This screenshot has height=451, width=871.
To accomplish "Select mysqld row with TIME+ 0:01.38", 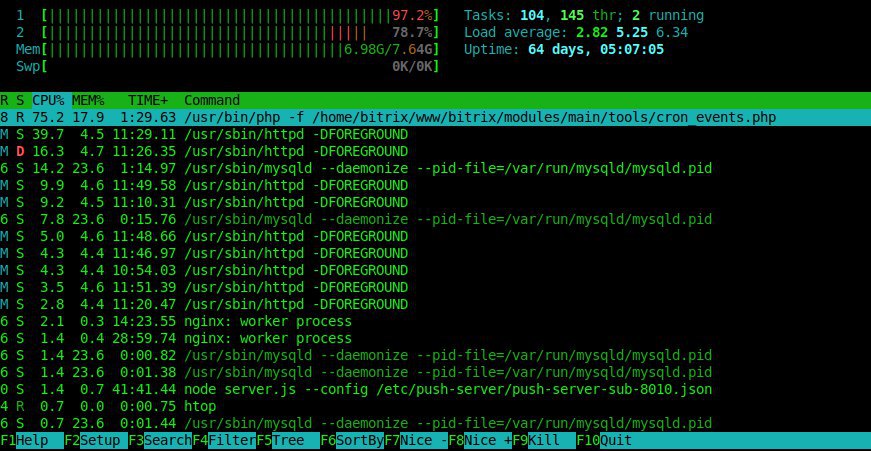I will click(436, 372).
